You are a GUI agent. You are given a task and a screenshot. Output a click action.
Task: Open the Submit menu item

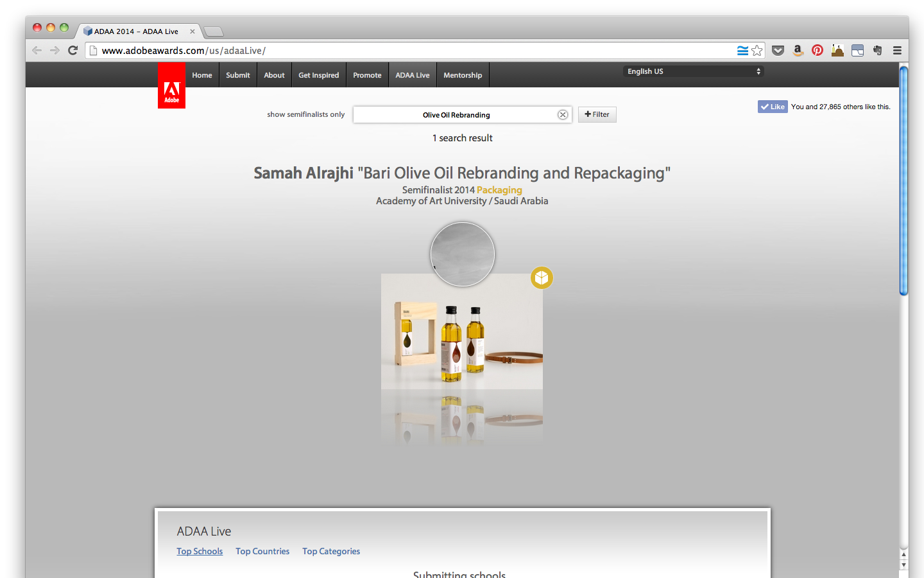(238, 75)
